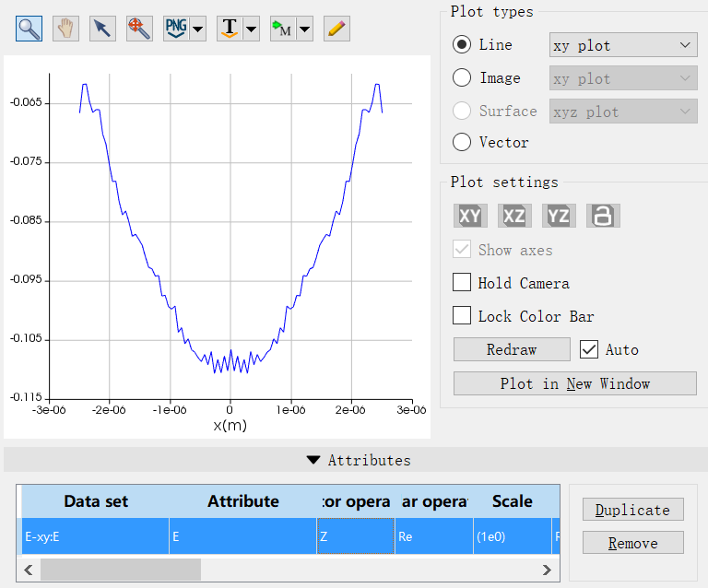Viewport: 708px width, 588px height.
Task: Click the Scale column header
Action: click(512, 501)
